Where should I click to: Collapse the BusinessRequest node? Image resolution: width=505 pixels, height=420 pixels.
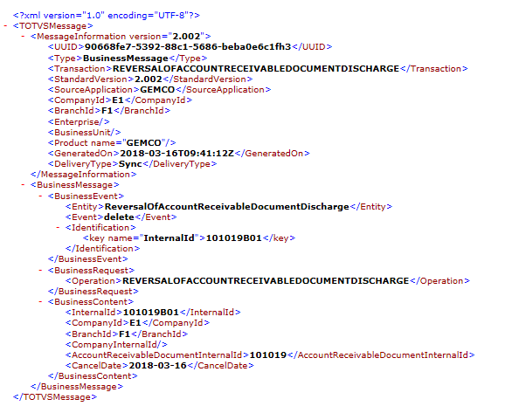[40, 271]
